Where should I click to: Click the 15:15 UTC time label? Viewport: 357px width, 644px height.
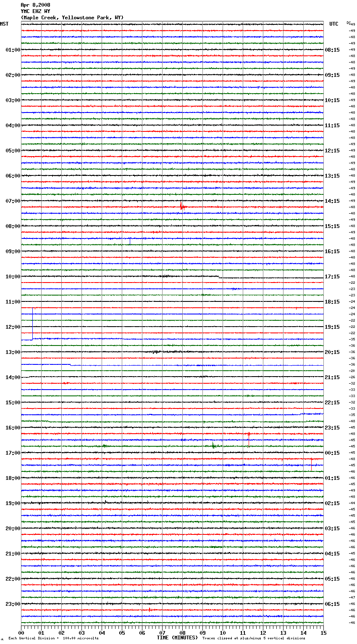click(332, 226)
